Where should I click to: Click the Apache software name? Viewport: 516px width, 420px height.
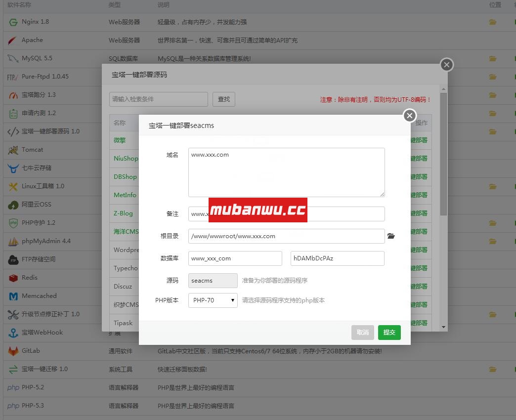pos(32,40)
